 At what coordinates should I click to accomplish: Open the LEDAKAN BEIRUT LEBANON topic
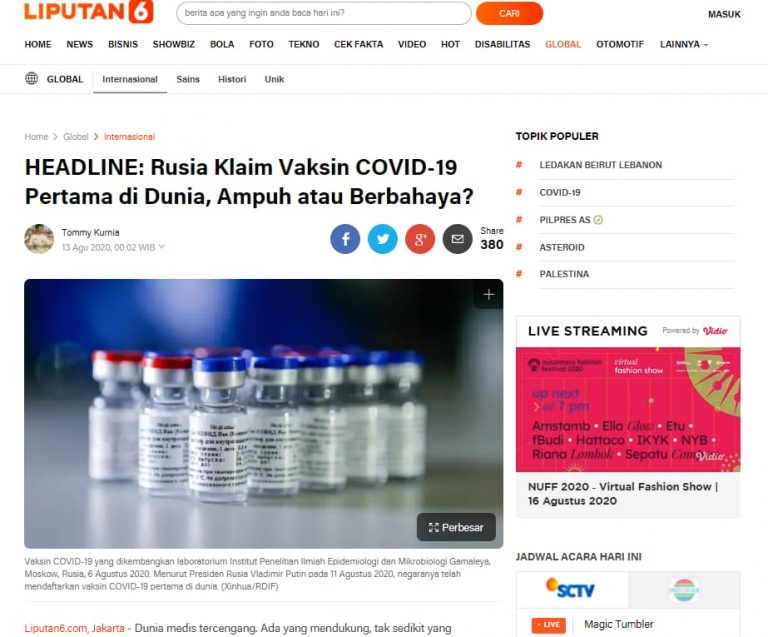point(600,165)
